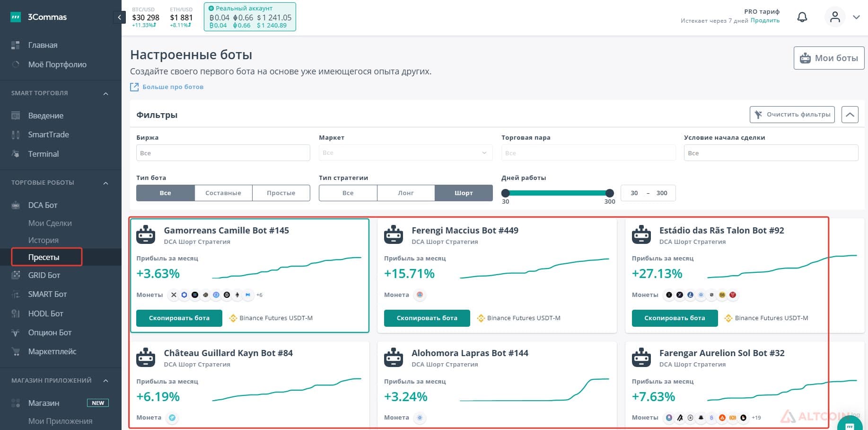The height and width of the screenshot is (430, 868).
Task: Click the 3Commas logo icon
Action: [16, 17]
